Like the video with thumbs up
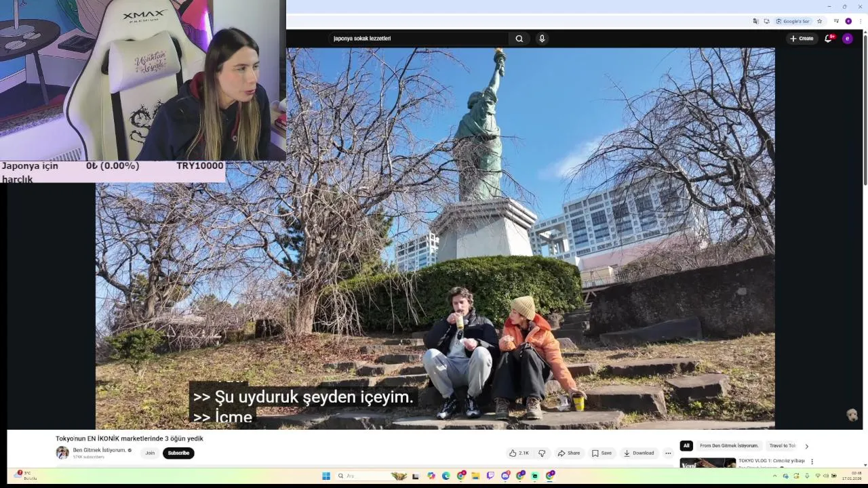 pos(519,453)
